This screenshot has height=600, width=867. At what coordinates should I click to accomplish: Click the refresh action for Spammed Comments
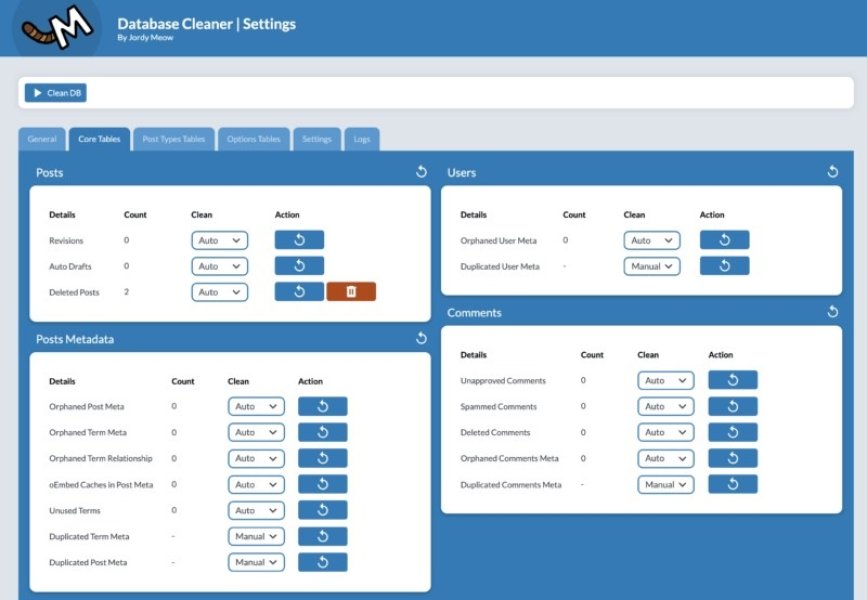(x=733, y=406)
